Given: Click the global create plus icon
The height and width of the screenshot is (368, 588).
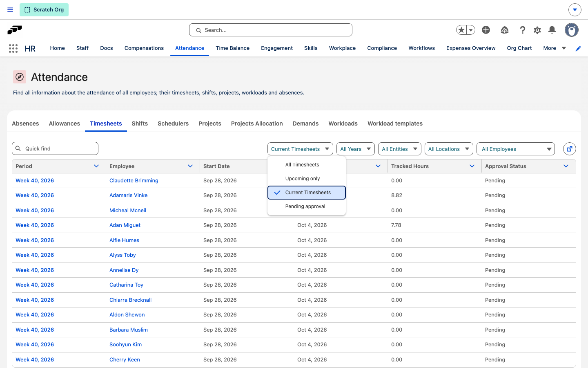Looking at the screenshot, I should (x=486, y=30).
